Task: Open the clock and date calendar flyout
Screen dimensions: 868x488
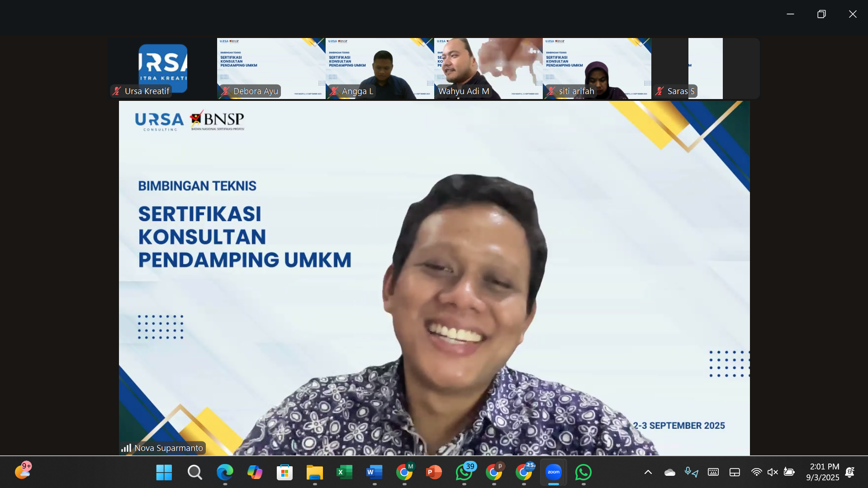Action: click(x=822, y=472)
